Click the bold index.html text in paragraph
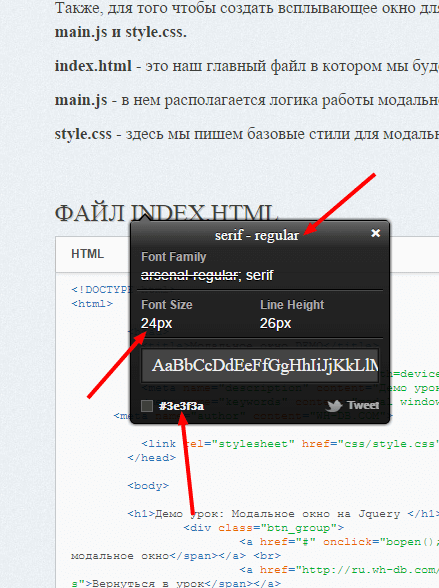 point(93,66)
